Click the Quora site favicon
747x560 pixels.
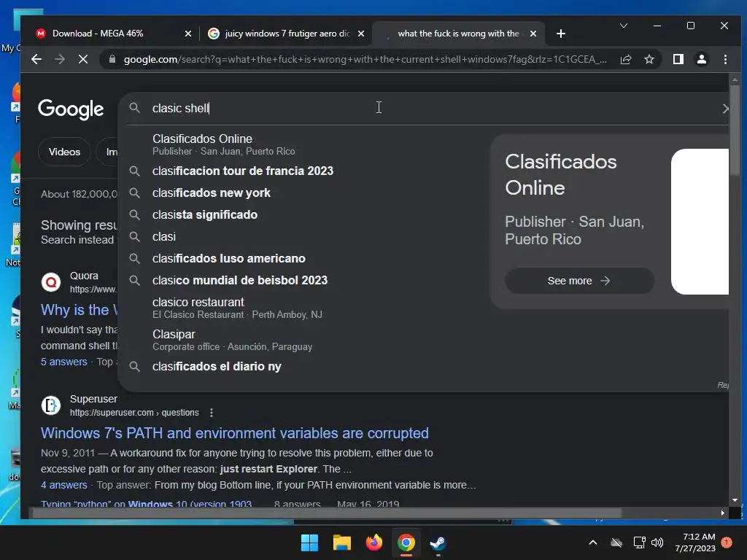click(x=51, y=282)
